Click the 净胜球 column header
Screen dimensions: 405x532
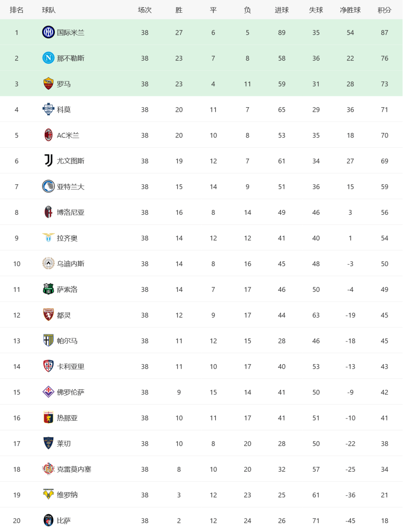(x=350, y=10)
